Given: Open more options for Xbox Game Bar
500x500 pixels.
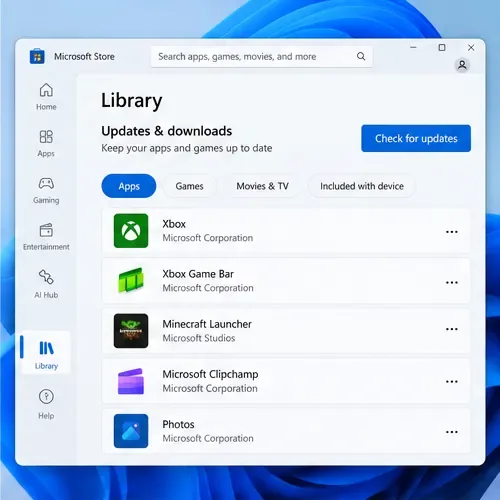Looking at the screenshot, I should (452, 282).
